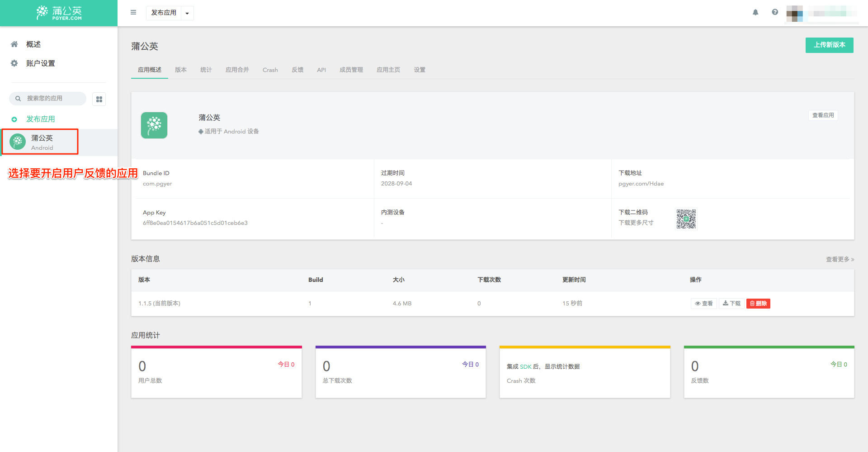The height and width of the screenshot is (452, 868).
Task: Click the App Key value 6ff8e0ea0154617b6a051c5d01ceb6e3
Action: point(195,223)
